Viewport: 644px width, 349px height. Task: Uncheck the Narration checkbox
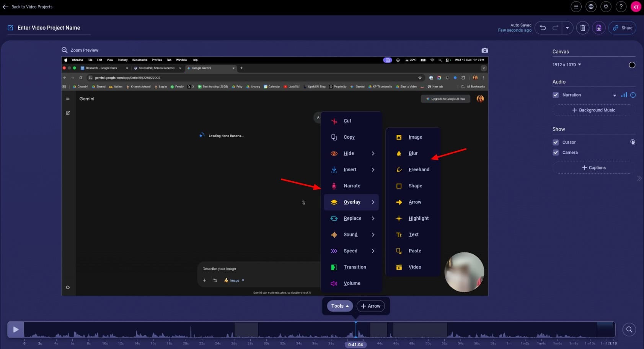click(x=556, y=95)
